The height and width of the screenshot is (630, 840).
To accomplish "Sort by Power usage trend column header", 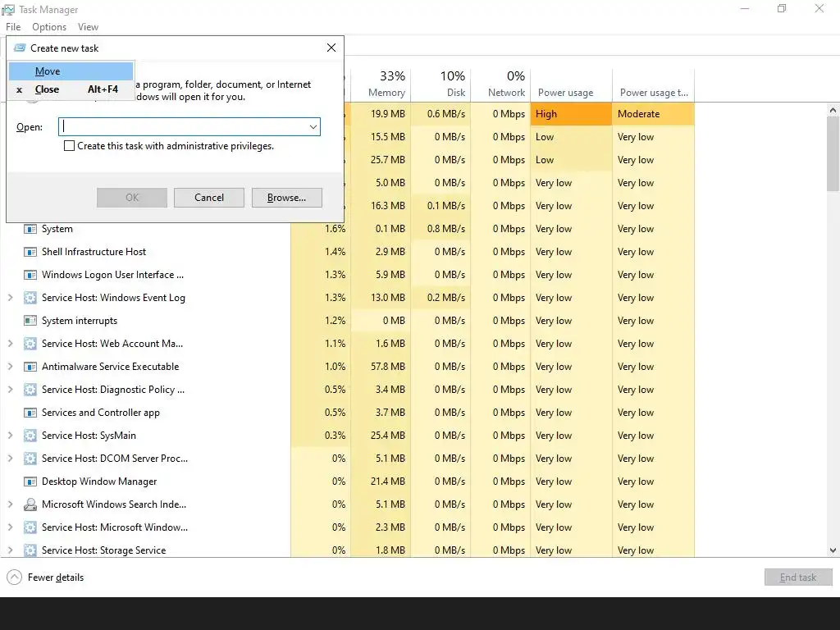I will point(653,84).
